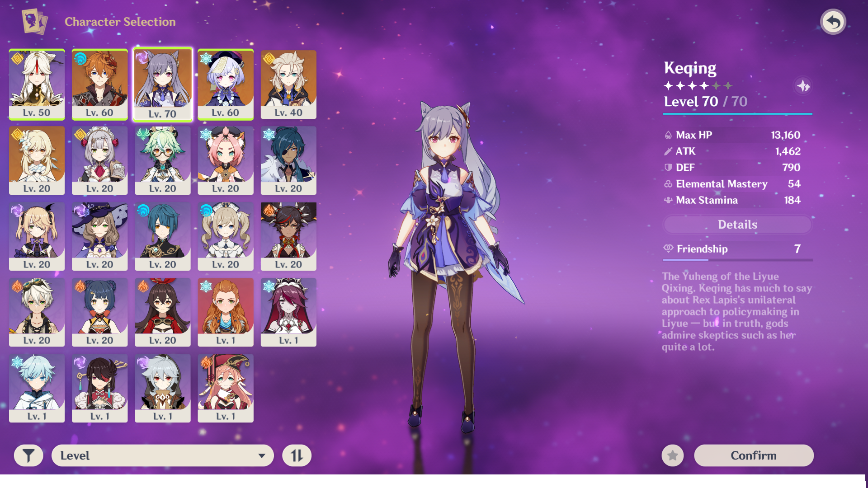Click the Friendship level progress bar
Viewport: 868px width, 488px height.
[737, 260]
